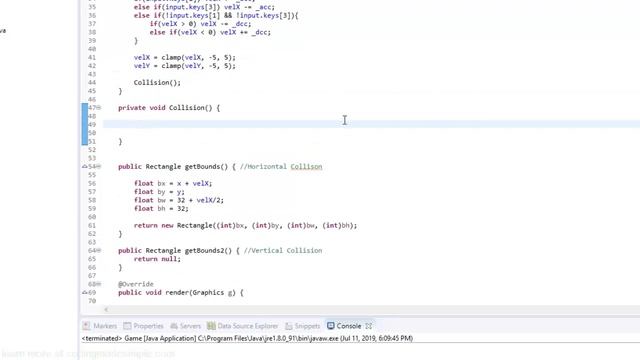Click the editor horizontal scrollbar left arrow

106,309
